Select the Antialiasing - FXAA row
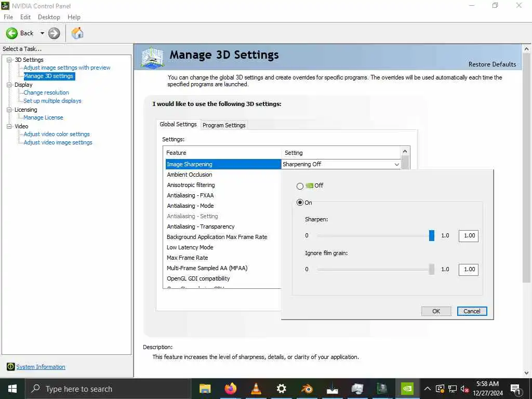 coord(223,195)
